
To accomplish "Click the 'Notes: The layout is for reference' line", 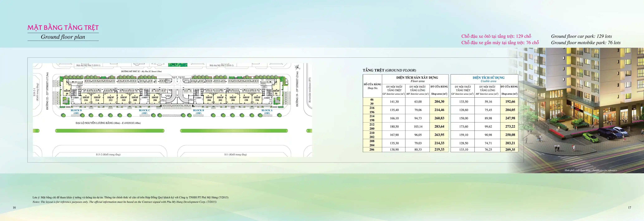I will click(124, 202).
